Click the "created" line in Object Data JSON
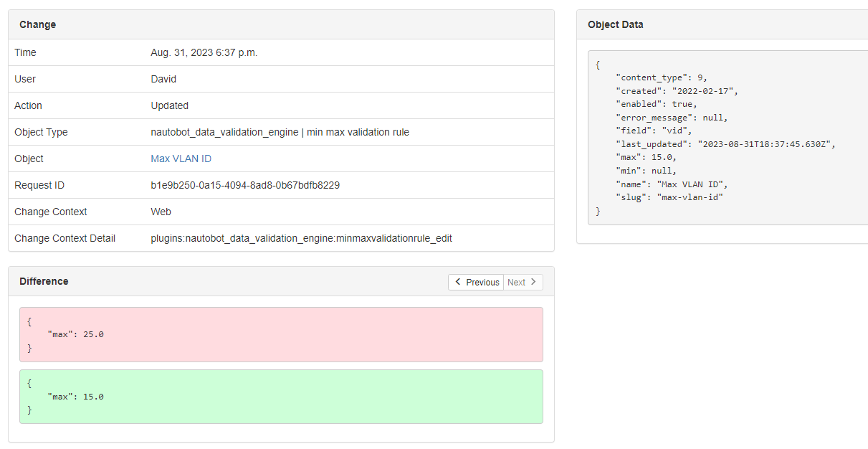868x449 pixels. tap(677, 91)
